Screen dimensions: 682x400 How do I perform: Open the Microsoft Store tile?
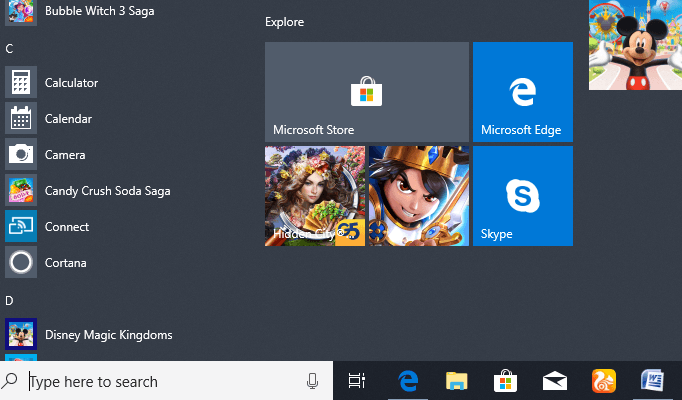click(367, 92)
